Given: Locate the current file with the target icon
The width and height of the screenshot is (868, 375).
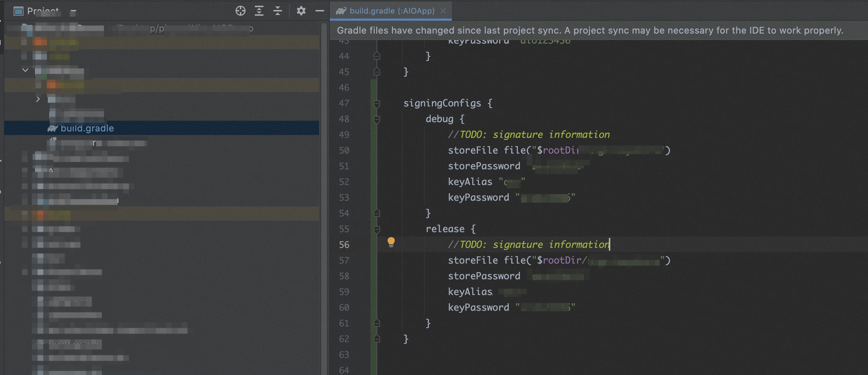Looking at the screenshot, I should coord(240,11).
